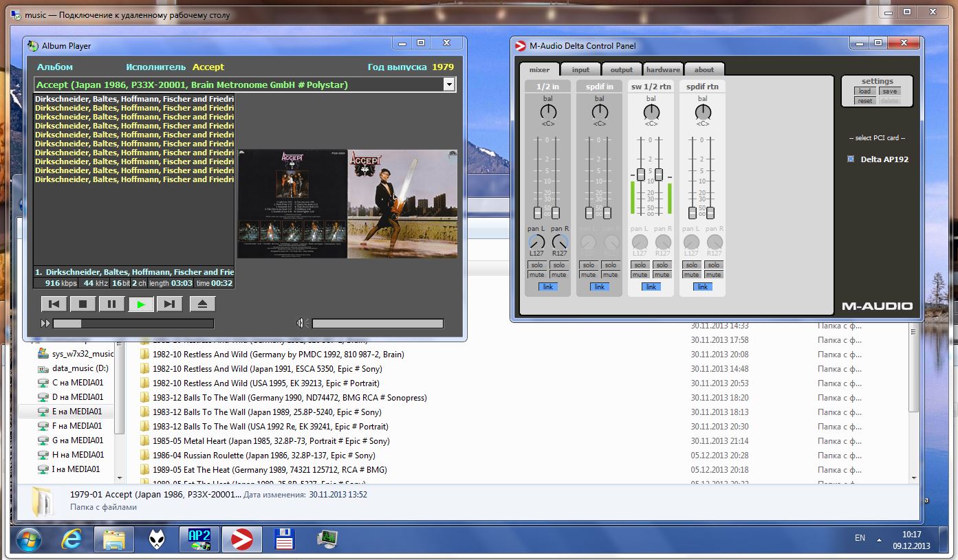Switch to AP2 Album Player taskbar icon
This screenshot has height=560, width=958.
coord(199,539)
